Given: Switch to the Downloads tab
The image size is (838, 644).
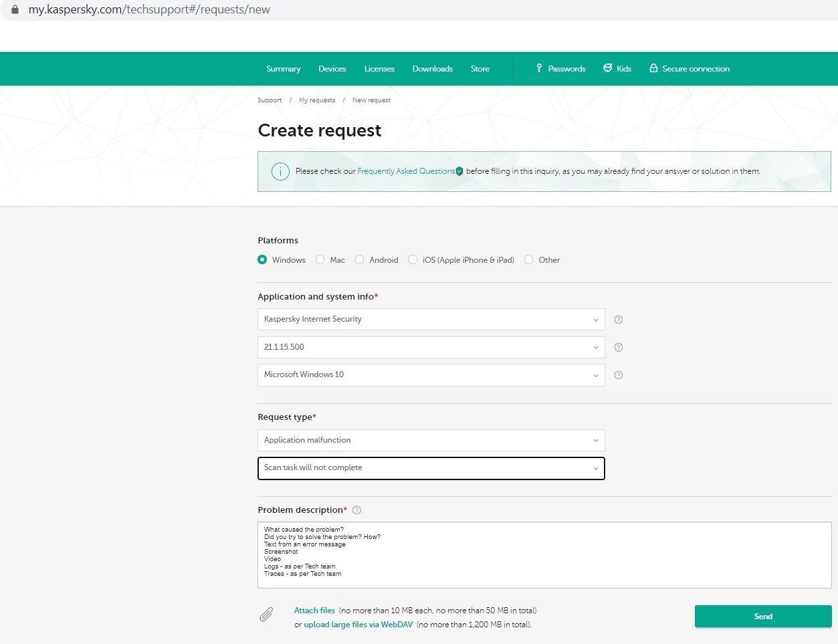Looking at the screenshot, I should click(x=432, y=69).
